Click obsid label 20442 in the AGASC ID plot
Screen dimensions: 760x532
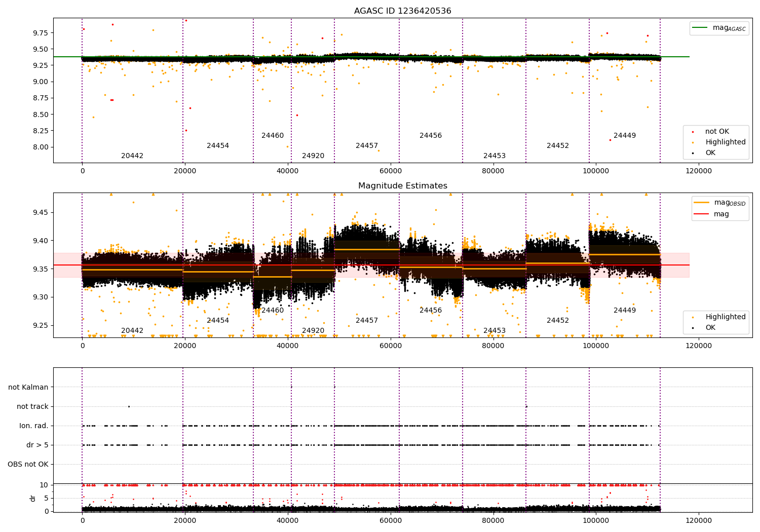[132, 156]
